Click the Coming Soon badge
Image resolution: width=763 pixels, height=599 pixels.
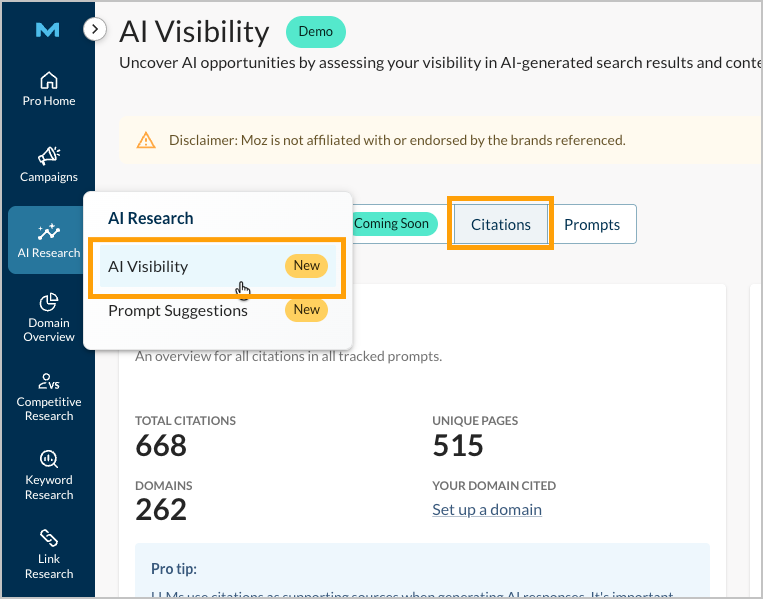point(393,223)
